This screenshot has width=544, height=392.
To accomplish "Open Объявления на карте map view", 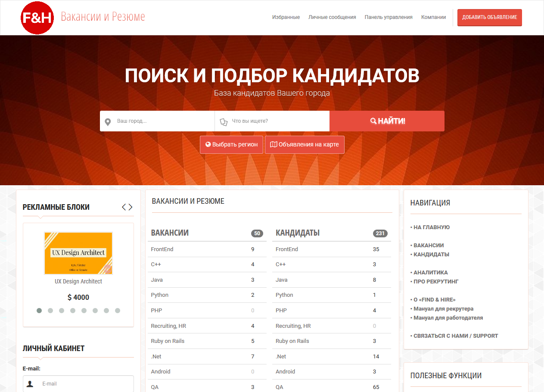I will coord(305,145).
